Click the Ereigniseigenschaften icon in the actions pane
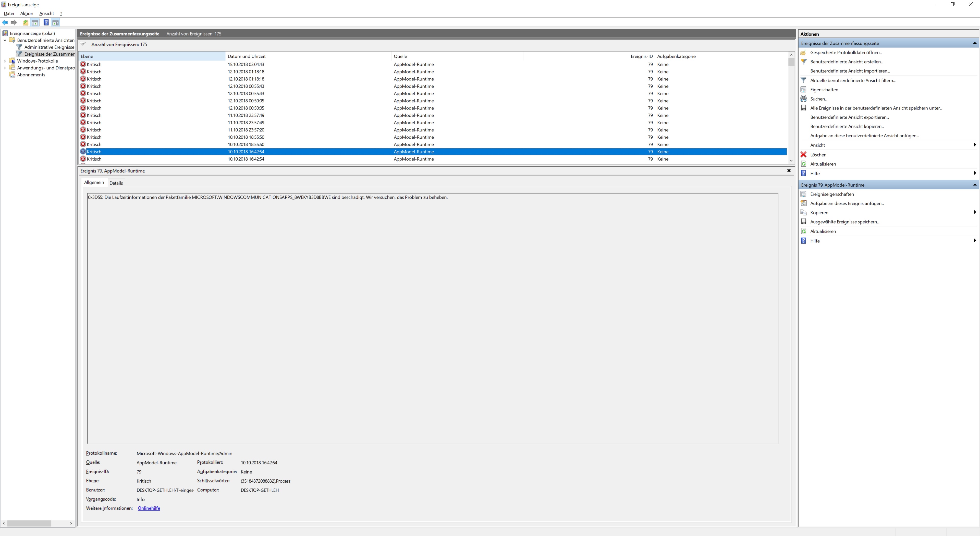980x536 pixels. (803, 194)
